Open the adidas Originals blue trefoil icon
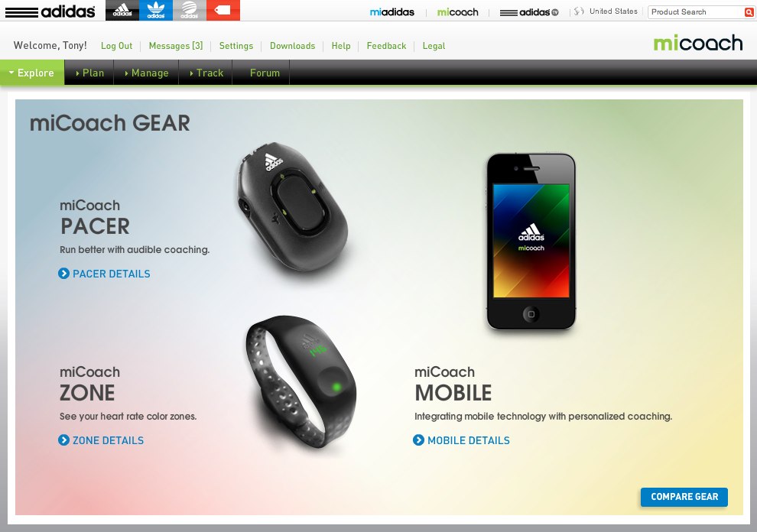 (155, 10)
